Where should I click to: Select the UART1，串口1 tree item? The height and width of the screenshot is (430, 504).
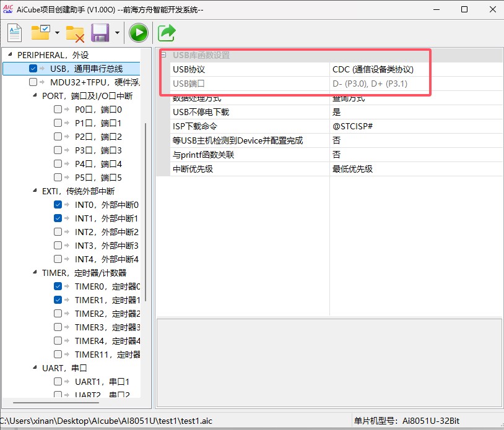[x=102, y=382]
